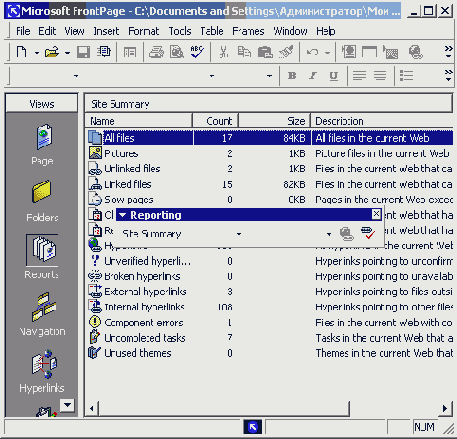
Task: Run the spelling check icon
Action: point(197,52)
